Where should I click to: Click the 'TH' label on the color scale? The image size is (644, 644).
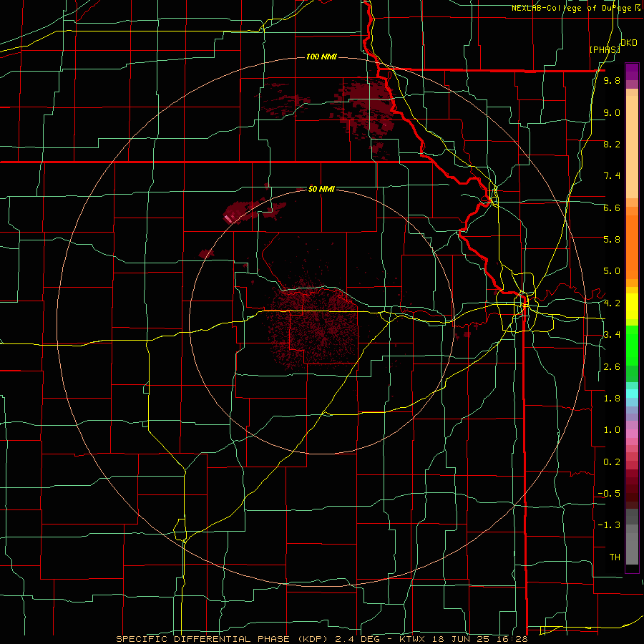[x=615, y=557]
